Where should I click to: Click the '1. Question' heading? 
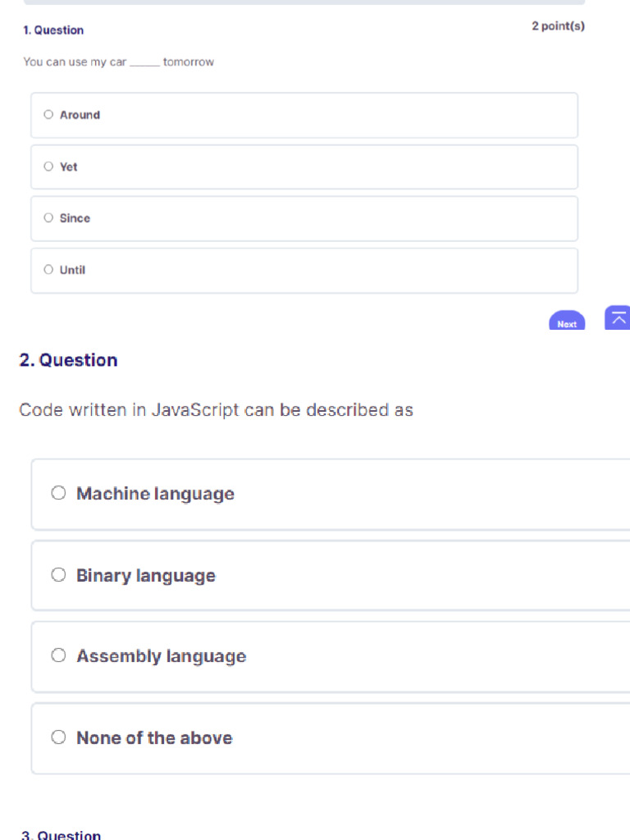click(53, 30)
